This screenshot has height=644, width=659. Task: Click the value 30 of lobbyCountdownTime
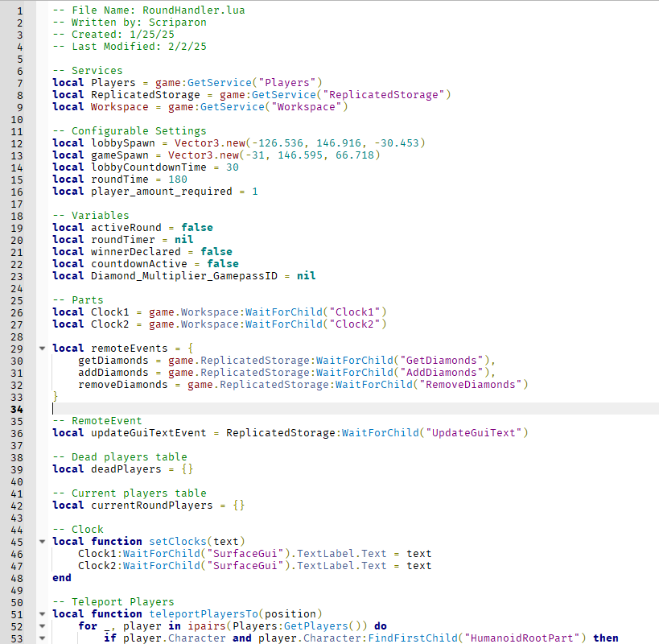pyautogui.click(x=233, y=167)
